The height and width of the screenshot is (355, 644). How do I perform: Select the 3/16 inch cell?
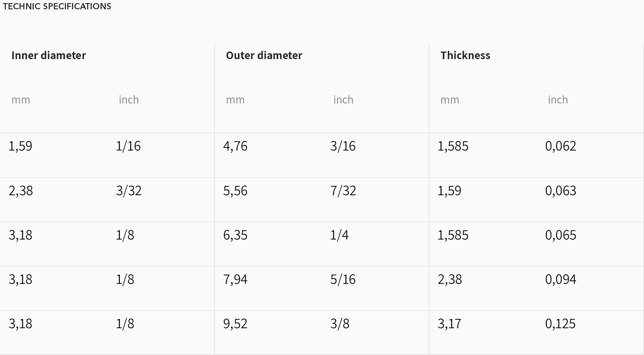(x=343, y=146)
